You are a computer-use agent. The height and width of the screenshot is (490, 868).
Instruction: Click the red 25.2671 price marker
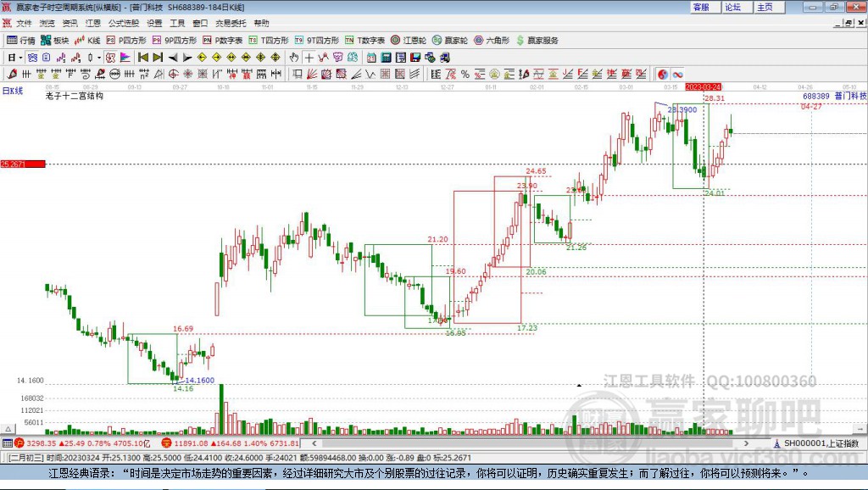[23, 164]
